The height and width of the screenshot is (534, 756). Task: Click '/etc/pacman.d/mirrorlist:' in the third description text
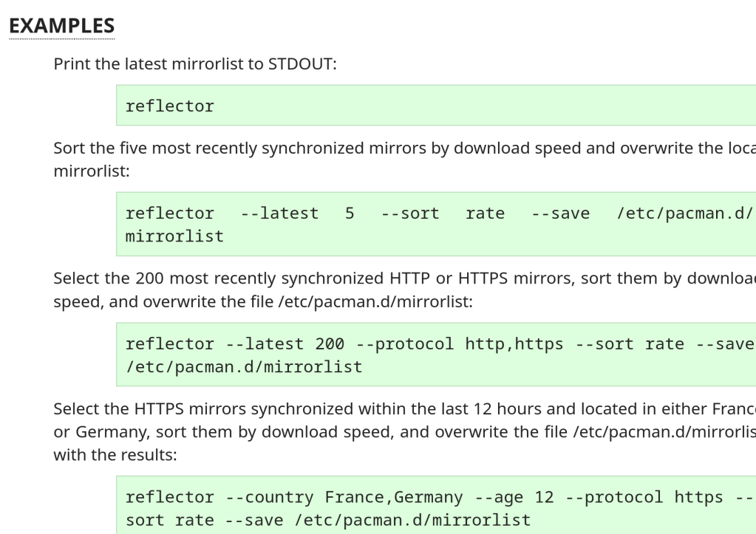[x=398, y=302]
